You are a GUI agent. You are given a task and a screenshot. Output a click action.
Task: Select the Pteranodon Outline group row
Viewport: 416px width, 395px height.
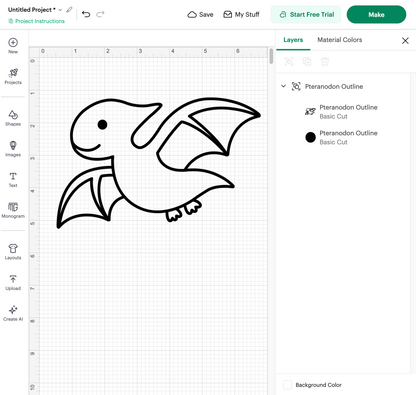coord(343,86)
